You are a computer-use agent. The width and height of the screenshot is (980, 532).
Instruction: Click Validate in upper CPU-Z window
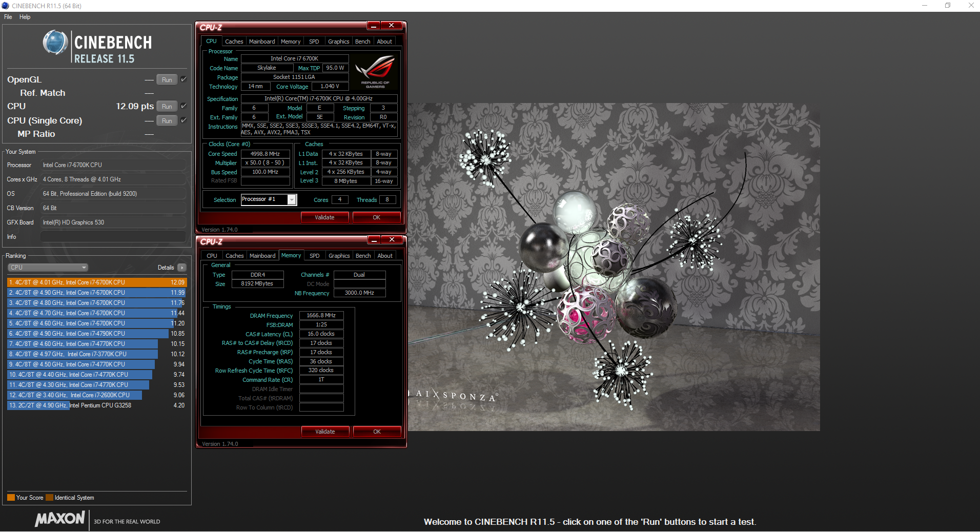coord(324,217)
